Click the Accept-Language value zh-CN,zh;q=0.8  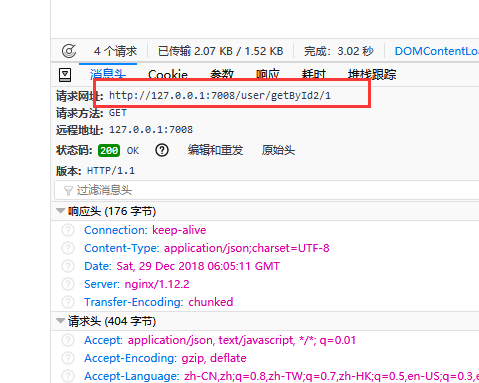coord(331,376)
